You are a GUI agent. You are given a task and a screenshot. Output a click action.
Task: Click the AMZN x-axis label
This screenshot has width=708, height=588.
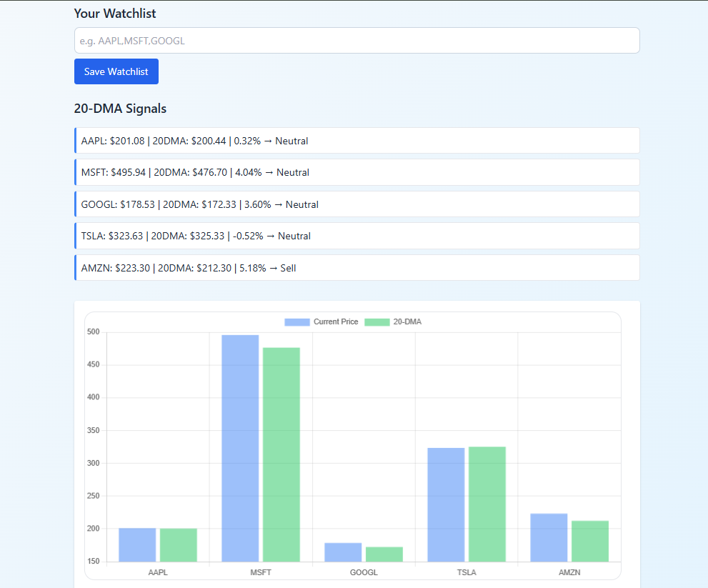coord(569,572)
